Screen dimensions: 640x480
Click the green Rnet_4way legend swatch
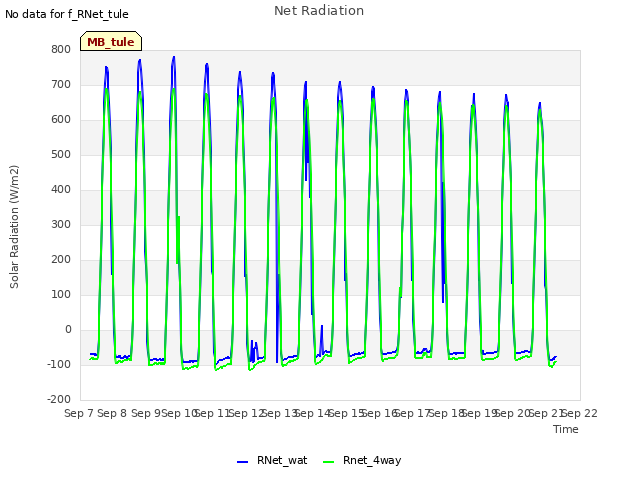click(329, 462)
